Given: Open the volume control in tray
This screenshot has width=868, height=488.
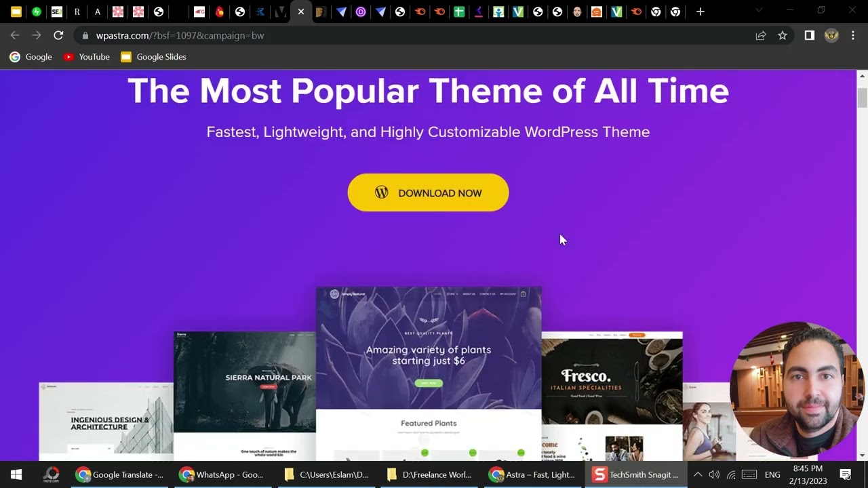Looking at the screenshot, I should click(714, 474).
